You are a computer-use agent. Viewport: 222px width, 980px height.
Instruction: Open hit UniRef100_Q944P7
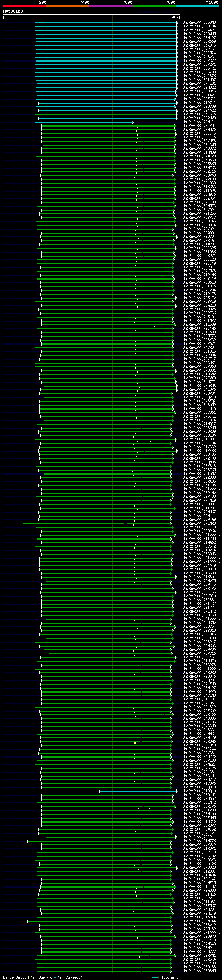point(199,30)
